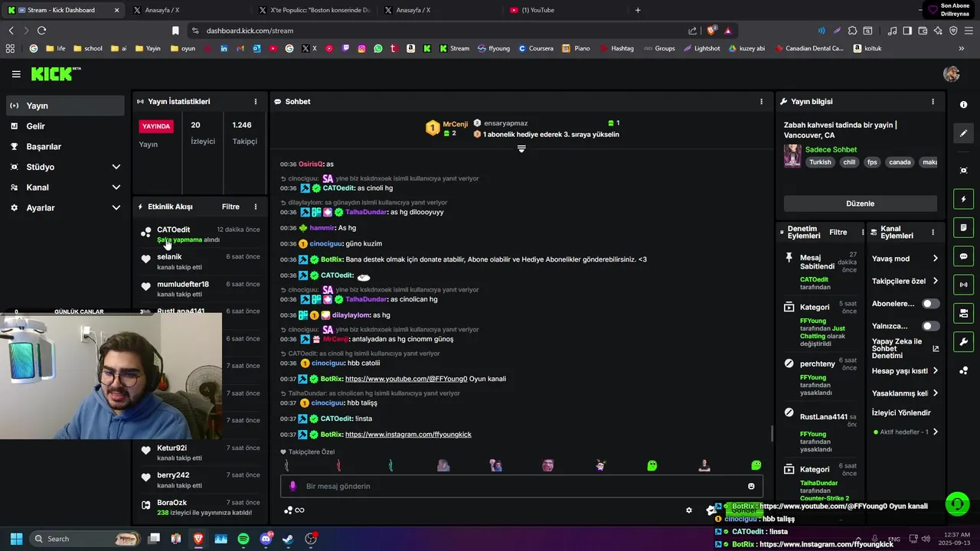Click the Brave shield icon in address bar
The width and height of the screenshot is (980, 551).
[x=711, y=31]
